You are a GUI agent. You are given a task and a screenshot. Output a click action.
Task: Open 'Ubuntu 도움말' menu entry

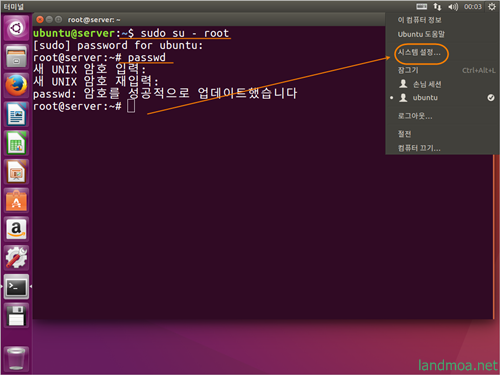click(442, 34)
